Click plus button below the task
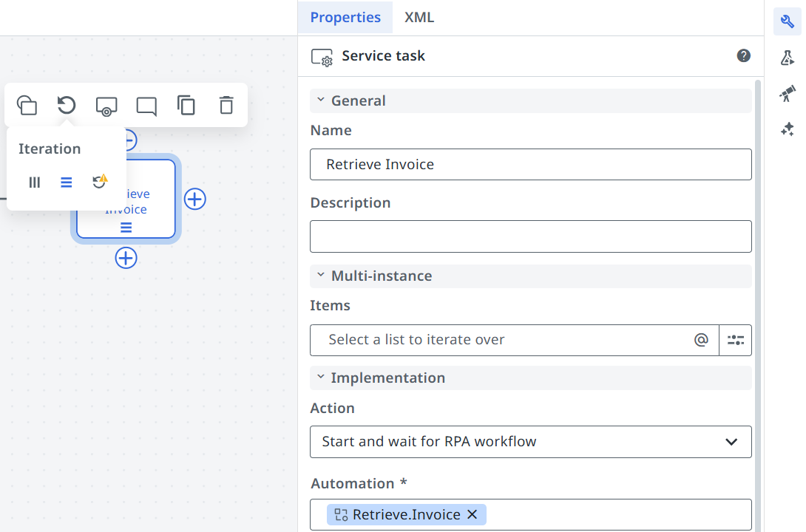Screen dimensions: 806x532 (x=126, y=258)
